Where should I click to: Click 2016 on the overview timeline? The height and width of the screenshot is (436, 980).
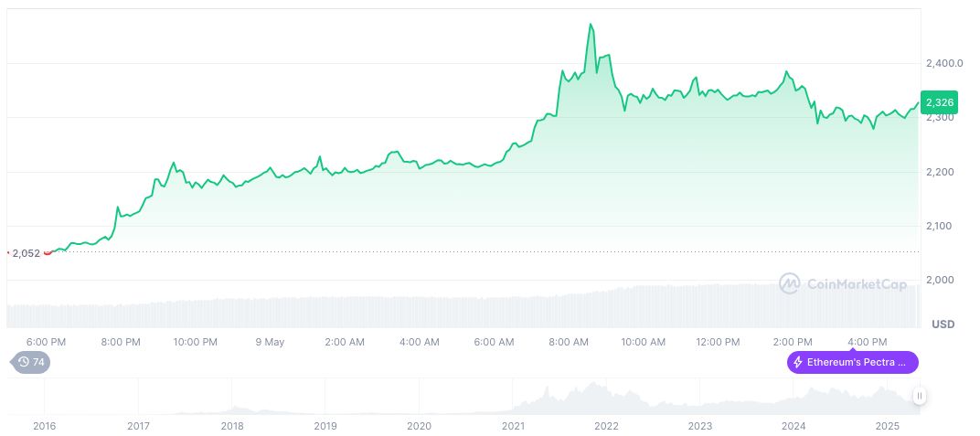(44, 426)
